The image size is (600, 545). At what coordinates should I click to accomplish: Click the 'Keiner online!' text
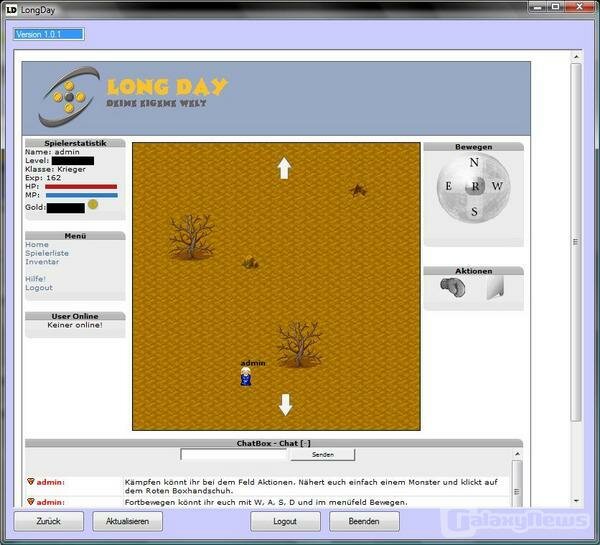75,325
